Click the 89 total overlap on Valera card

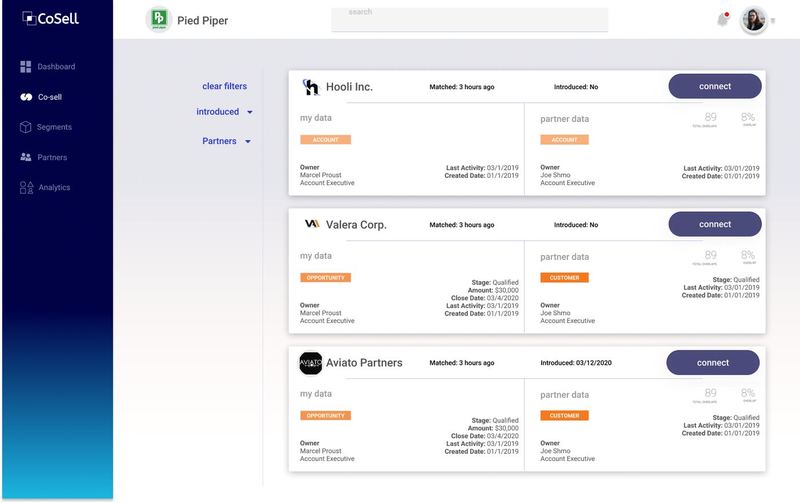710,255
